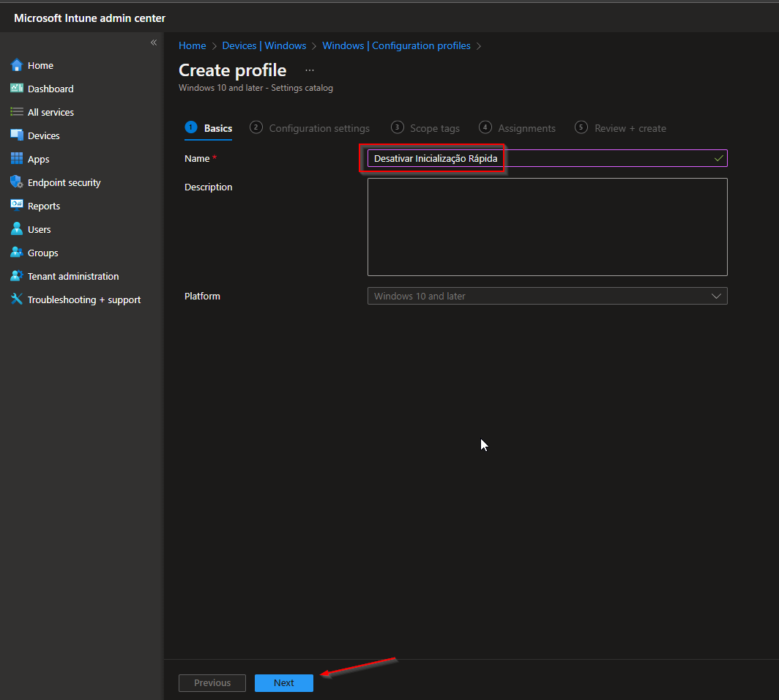Open Dashboard label in sidebar
The height and width of the screenshot is (700, 779).
[x=51, y=89]
